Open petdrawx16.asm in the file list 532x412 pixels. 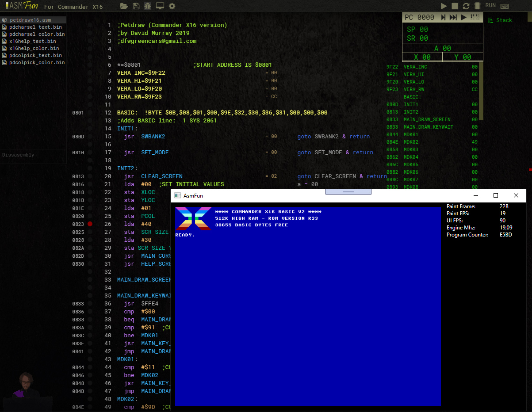click(x=31, y=20)
